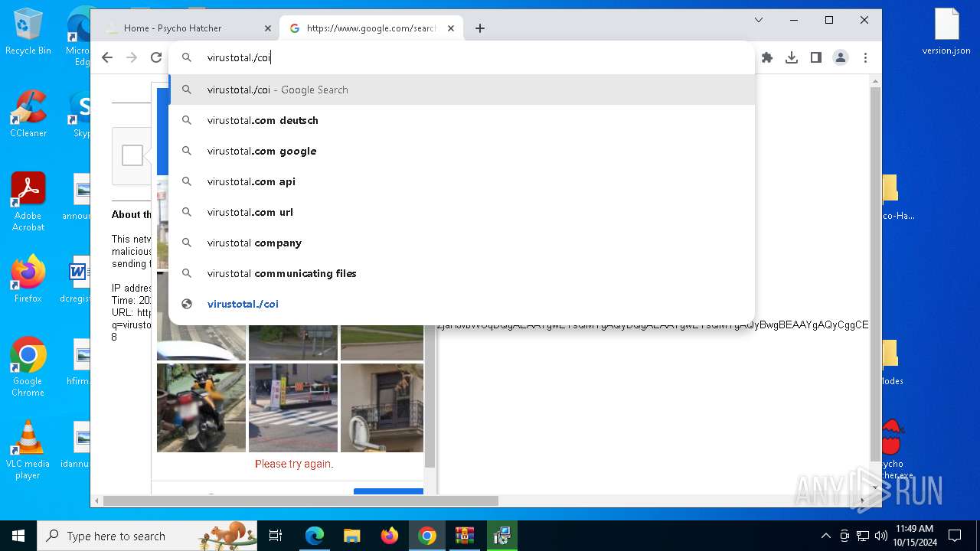Open the tab search chevron
This screenshot has height=551, width=980.
[759, 20]
